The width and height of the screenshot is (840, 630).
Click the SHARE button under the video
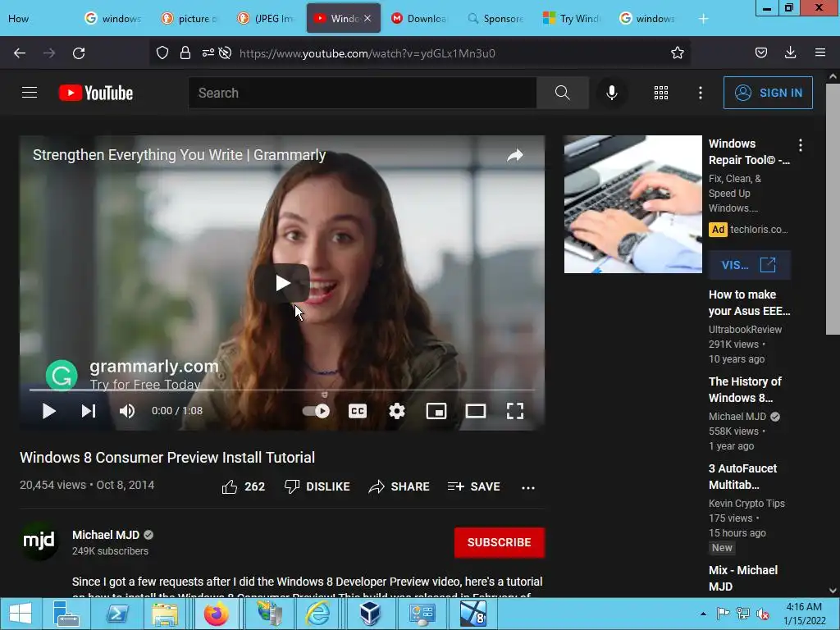[399, 486]
